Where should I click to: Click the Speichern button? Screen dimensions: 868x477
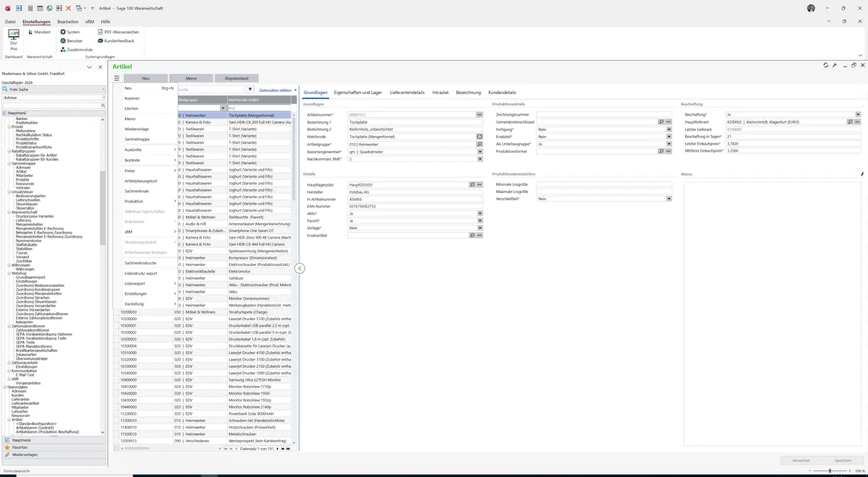[843, 460]
